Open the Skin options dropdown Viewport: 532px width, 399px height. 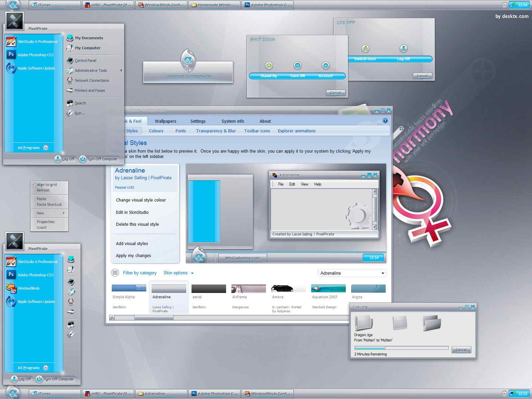pos(179,273)
